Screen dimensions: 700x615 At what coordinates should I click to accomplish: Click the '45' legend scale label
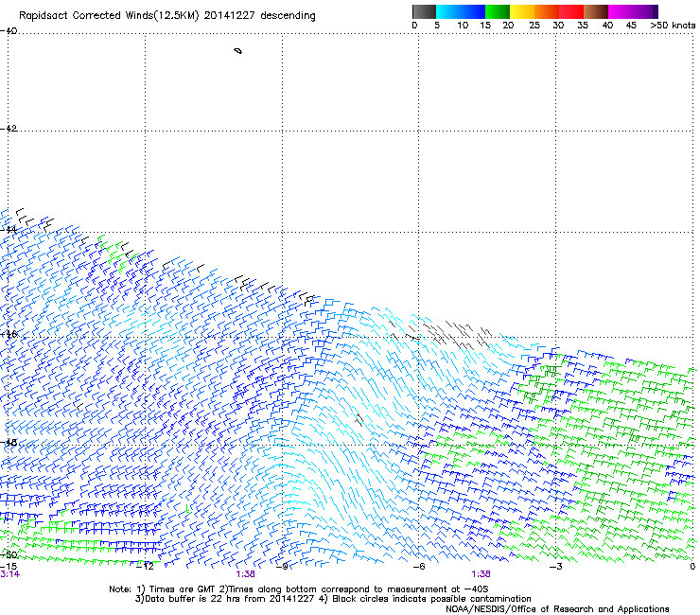(x=631, y=26)
